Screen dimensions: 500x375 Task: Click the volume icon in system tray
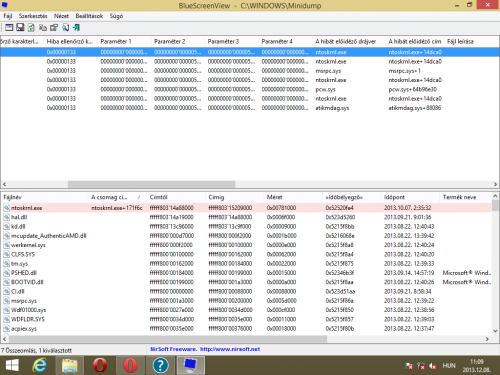433,366
